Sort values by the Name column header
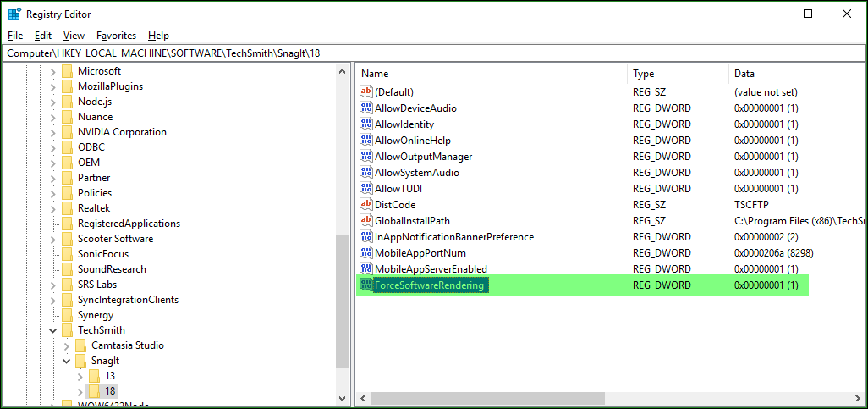Screen dimensions: 868x409 click(491, 74)
